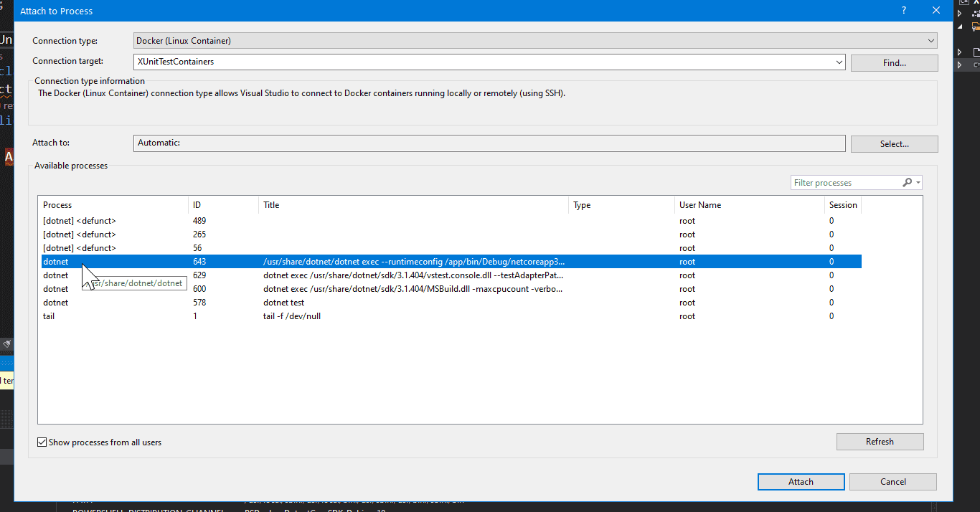The height and width of the screenshot is (512, 980).
Task: Click the Help question mark icon
Action: pos(903,11)
